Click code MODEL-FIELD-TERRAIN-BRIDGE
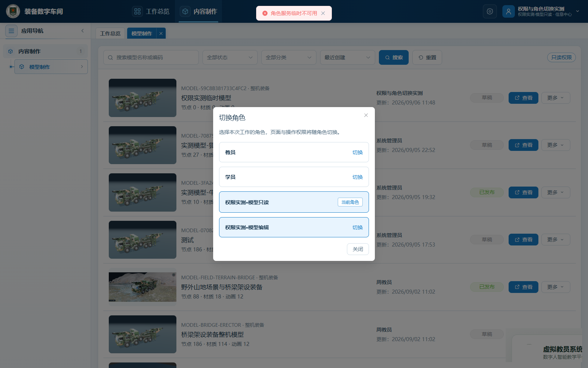 click(x=218, y=277)
